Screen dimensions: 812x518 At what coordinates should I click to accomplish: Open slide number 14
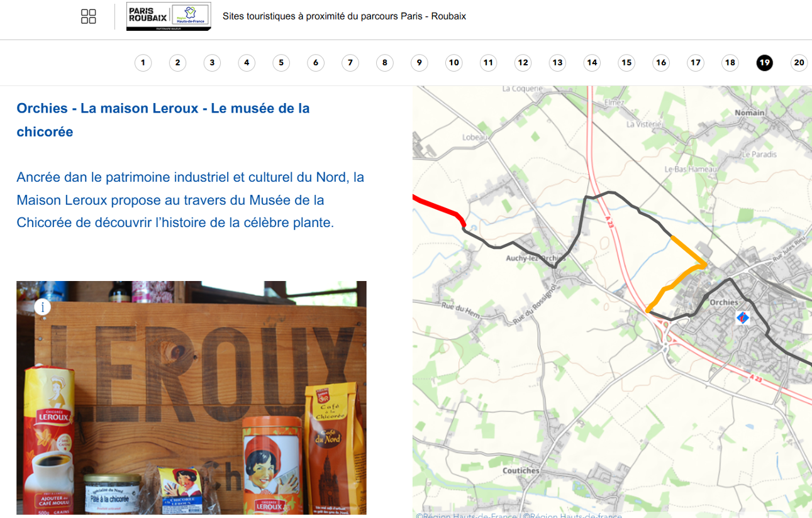[591, 63]
